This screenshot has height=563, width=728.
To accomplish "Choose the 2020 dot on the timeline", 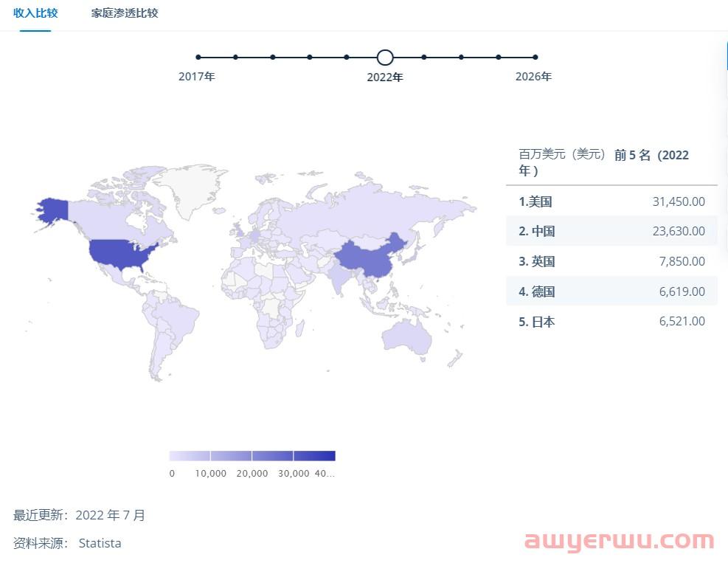I will point(310,57).
